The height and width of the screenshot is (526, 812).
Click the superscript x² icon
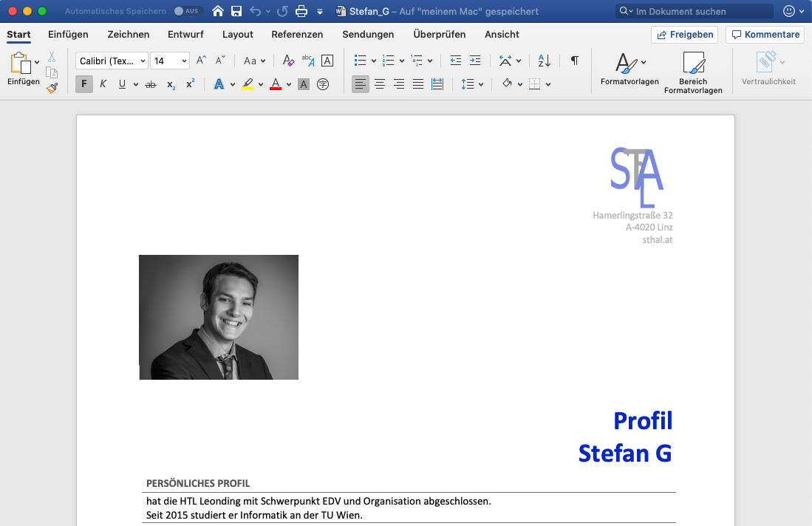coord(190,84)
